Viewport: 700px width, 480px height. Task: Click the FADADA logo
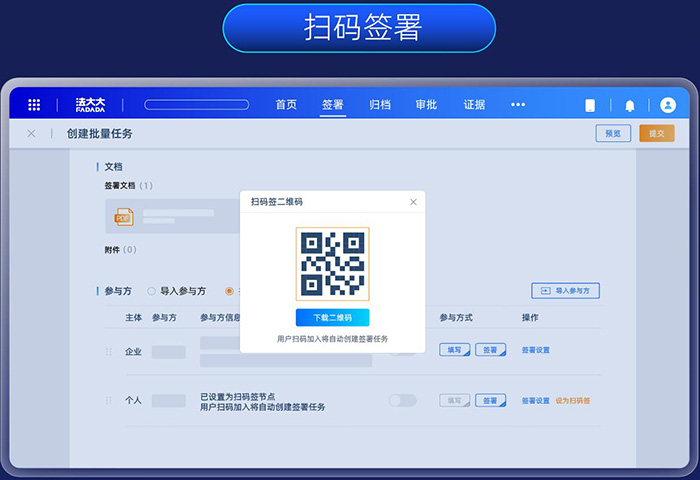pos(90,105)
